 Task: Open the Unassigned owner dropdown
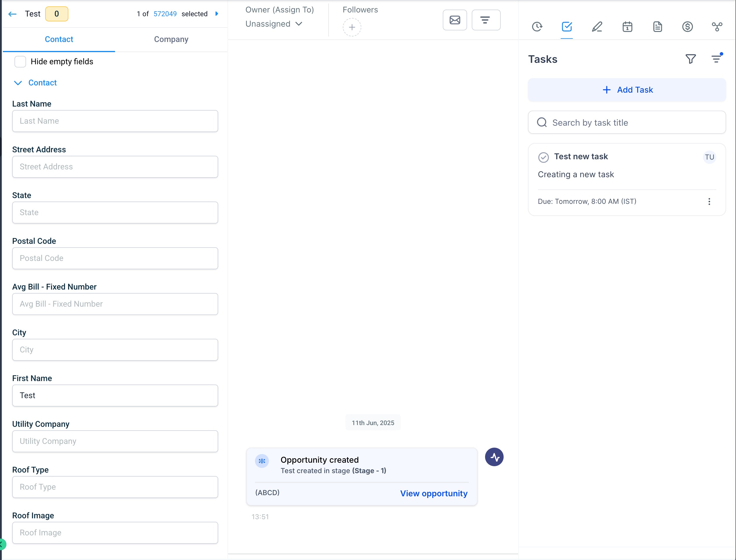click(x=274, y=24)
